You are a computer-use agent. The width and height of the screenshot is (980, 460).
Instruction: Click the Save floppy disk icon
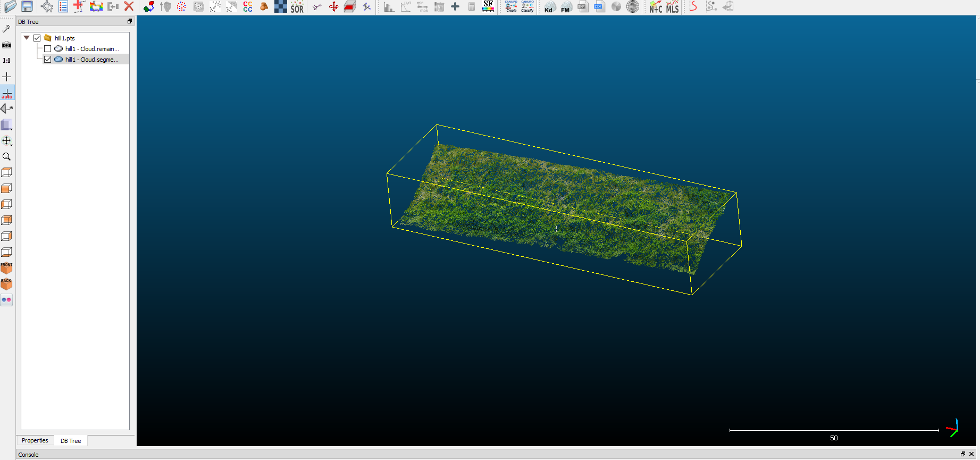pyautogui.click(x=27, y=6)
